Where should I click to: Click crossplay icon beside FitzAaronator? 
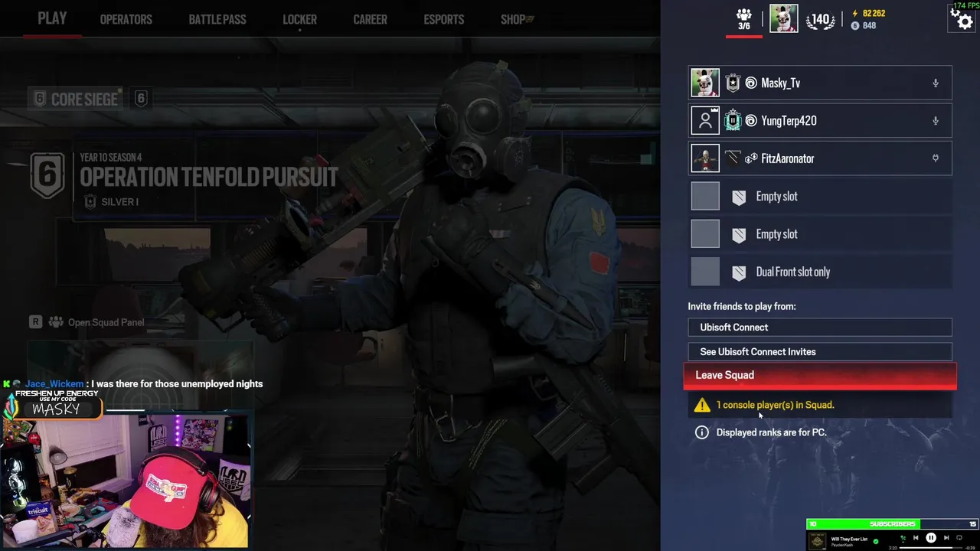tap(751, 158)
